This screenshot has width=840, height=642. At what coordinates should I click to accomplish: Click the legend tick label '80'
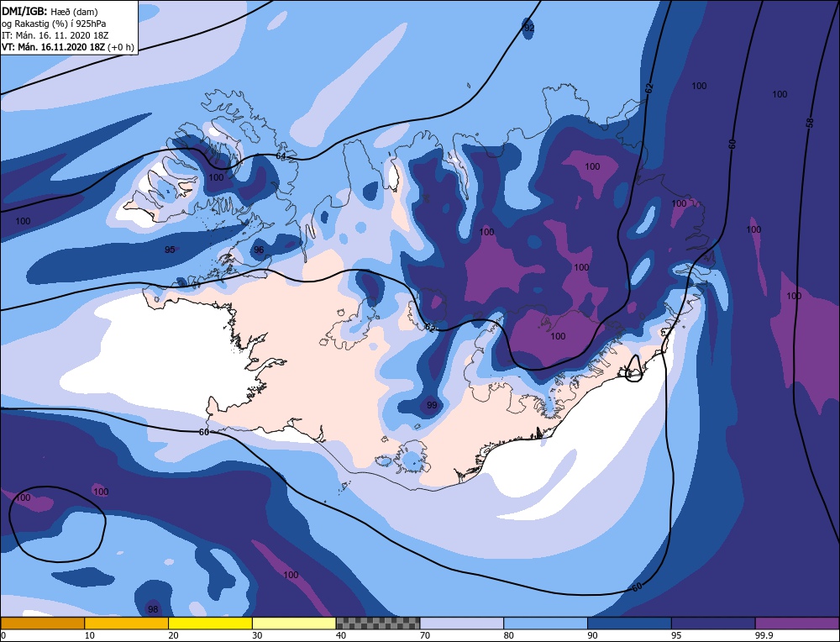(508, 635)
